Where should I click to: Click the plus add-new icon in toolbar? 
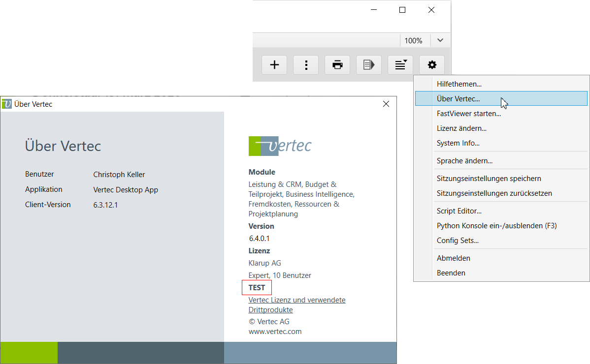(274, 65)
